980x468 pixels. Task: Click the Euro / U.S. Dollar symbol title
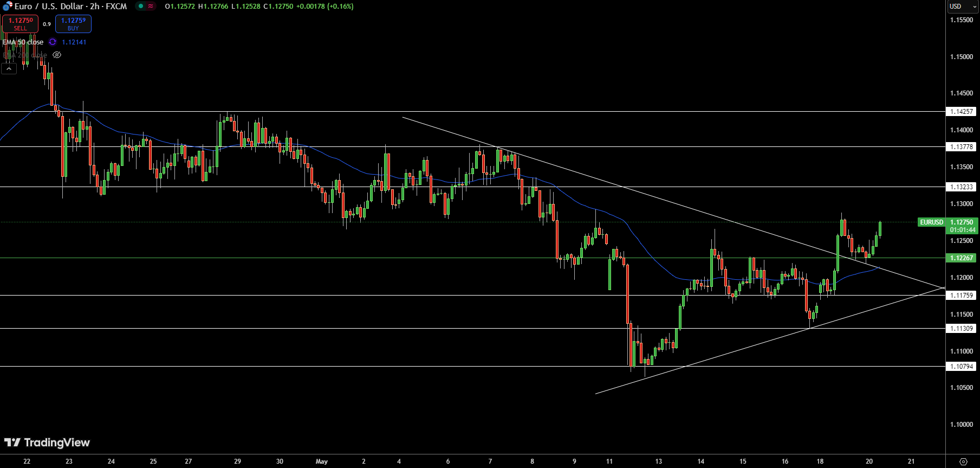(x=70, y=7)
